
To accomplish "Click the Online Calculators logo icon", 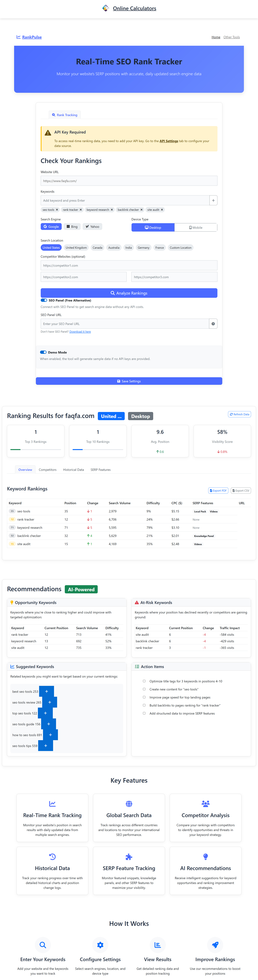I will coord(106,8).
